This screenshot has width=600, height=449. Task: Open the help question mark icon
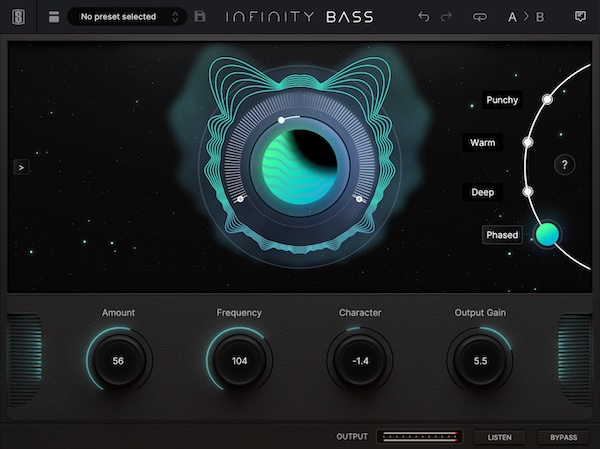pos(564,165)
